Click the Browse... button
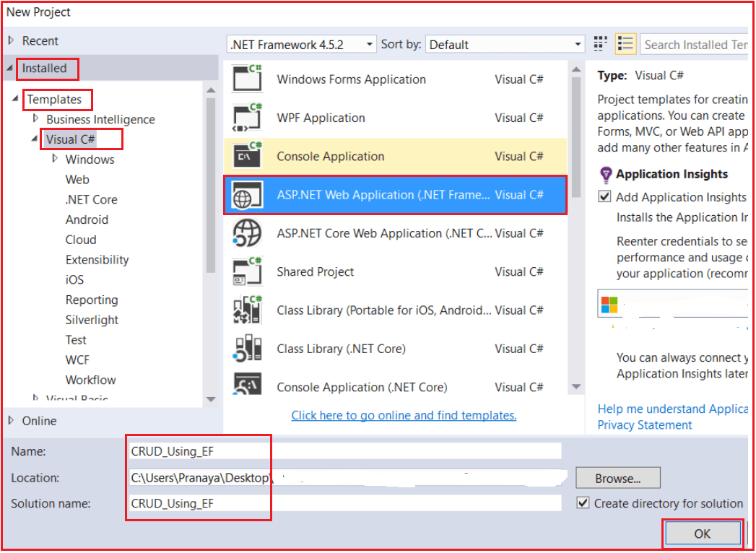The width and height of the screenshot is (756, 553). tap(617, 478)
